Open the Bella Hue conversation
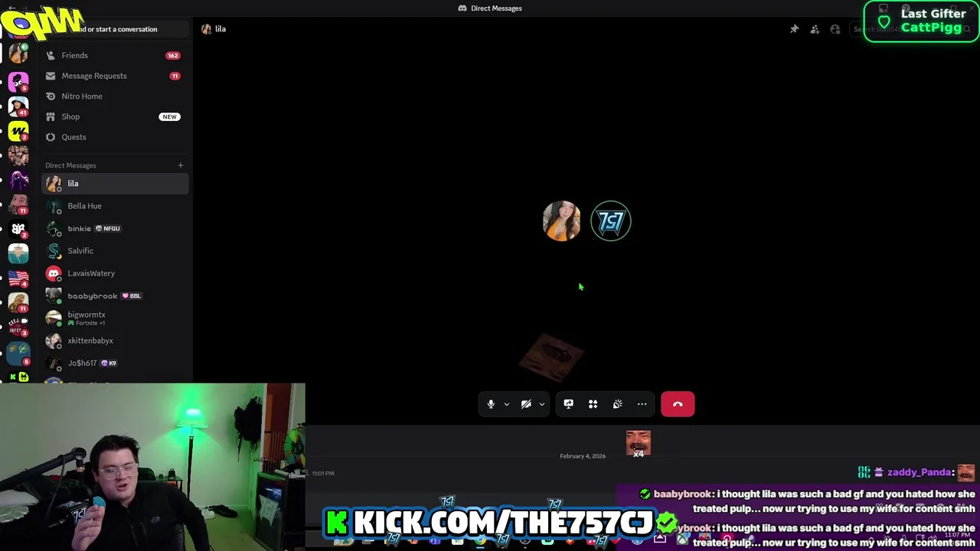This screenshot has width=980, height=551. pos(115,206)
